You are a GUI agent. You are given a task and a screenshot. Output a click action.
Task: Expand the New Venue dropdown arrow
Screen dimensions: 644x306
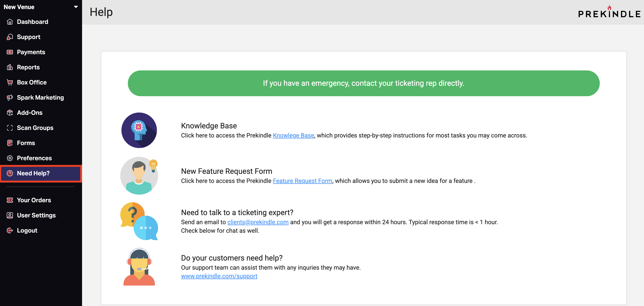pyautogui.click(x=76, y=7)
